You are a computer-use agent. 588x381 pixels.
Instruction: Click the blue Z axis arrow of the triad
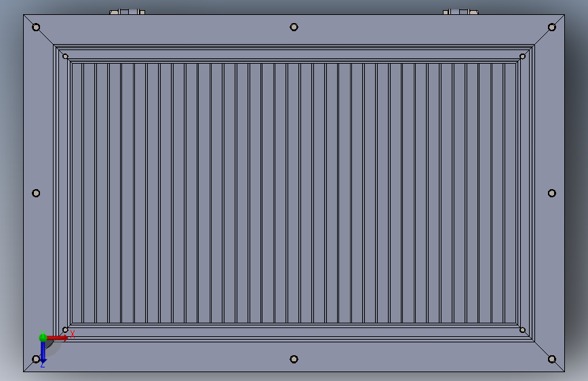click(43, 352)
